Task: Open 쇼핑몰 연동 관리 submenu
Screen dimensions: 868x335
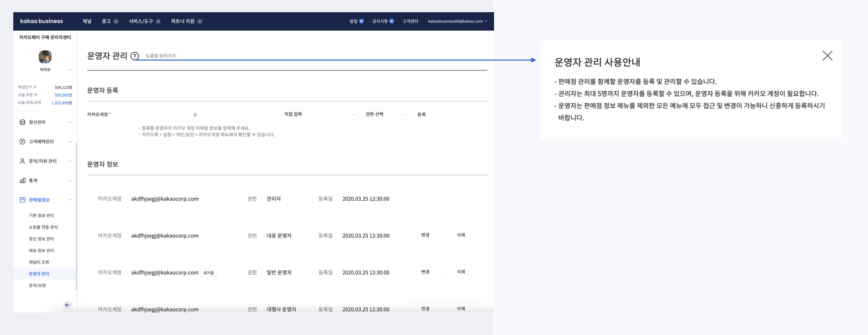Action: [x=43, y=227]
